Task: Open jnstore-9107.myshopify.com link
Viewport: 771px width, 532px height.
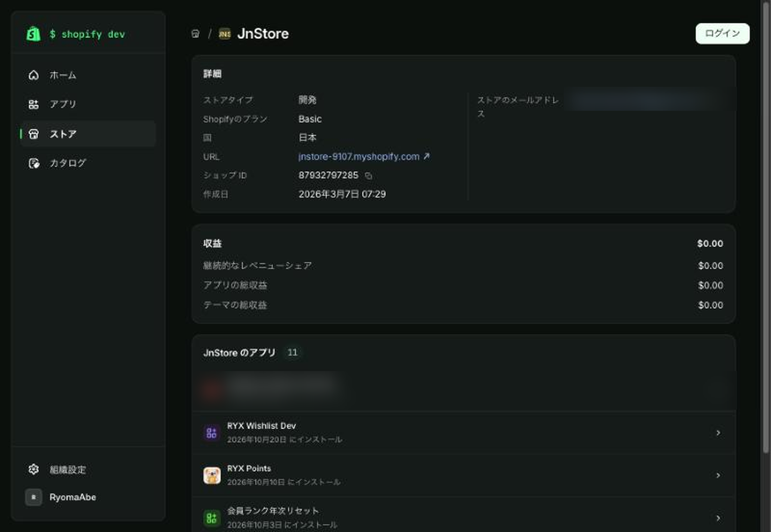Action: [x=364, y=157]
